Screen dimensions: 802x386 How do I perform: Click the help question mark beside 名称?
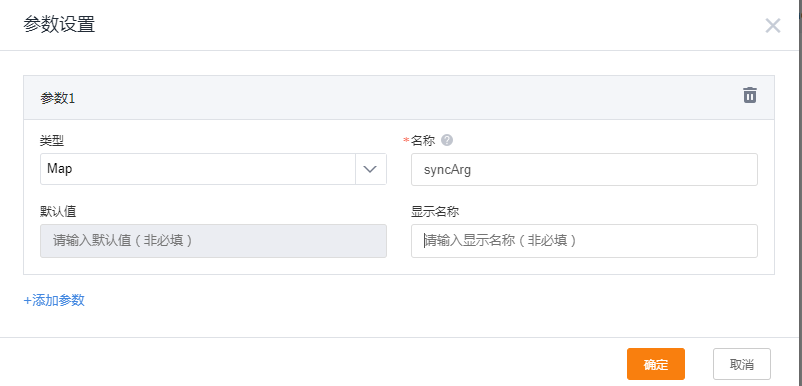pyautogui.click(x=447, y=140)
